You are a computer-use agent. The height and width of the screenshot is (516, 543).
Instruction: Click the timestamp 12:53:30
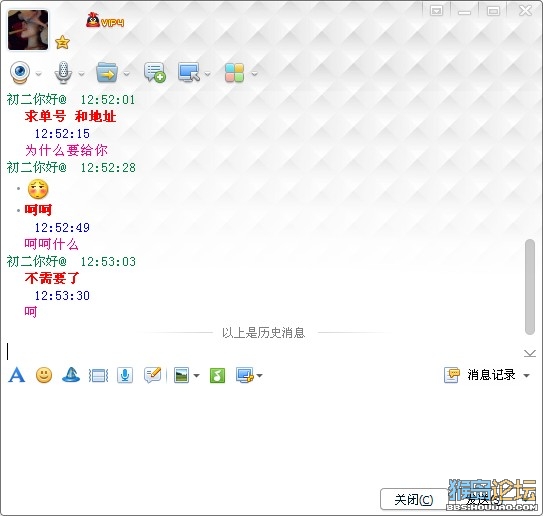click(62, 295)
